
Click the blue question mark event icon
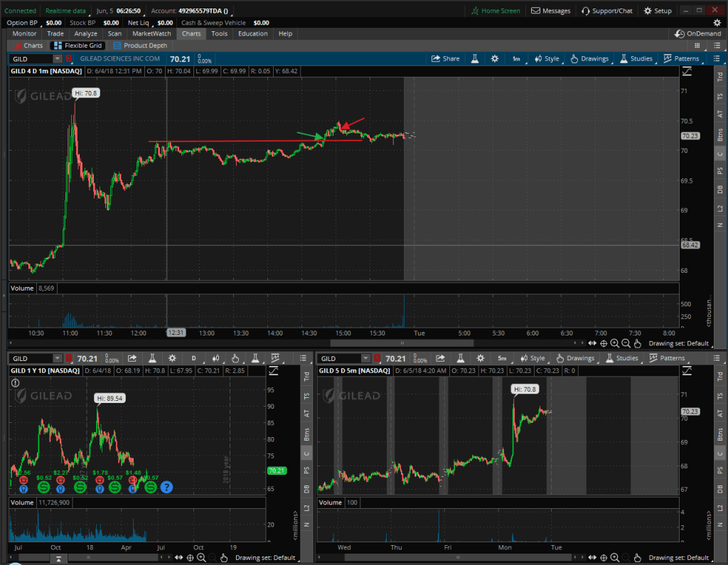click(x=166, y=488)
